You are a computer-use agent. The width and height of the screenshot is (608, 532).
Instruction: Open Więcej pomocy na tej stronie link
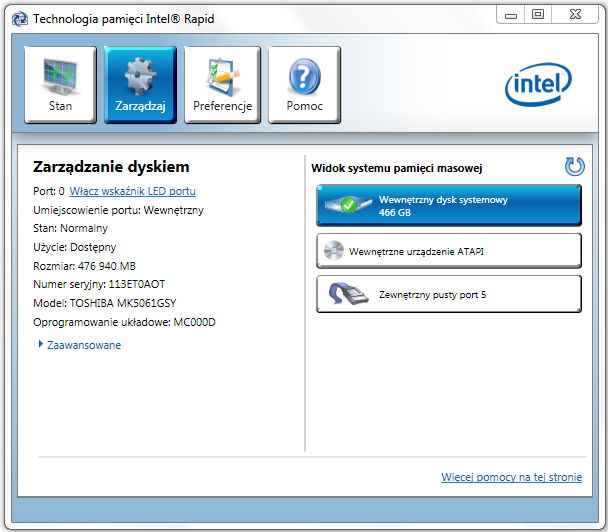[511, 477]
